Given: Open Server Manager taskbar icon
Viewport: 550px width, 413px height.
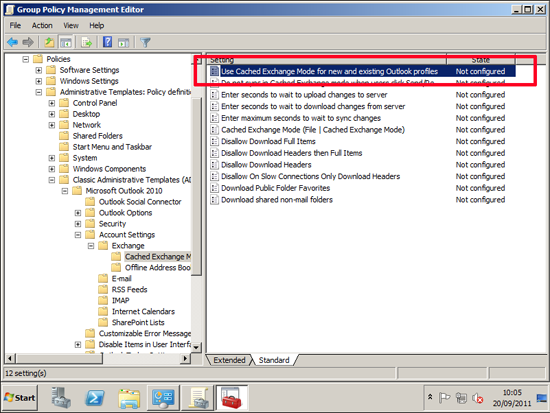Looking at the screenshot, I should (x=61, y=398).
